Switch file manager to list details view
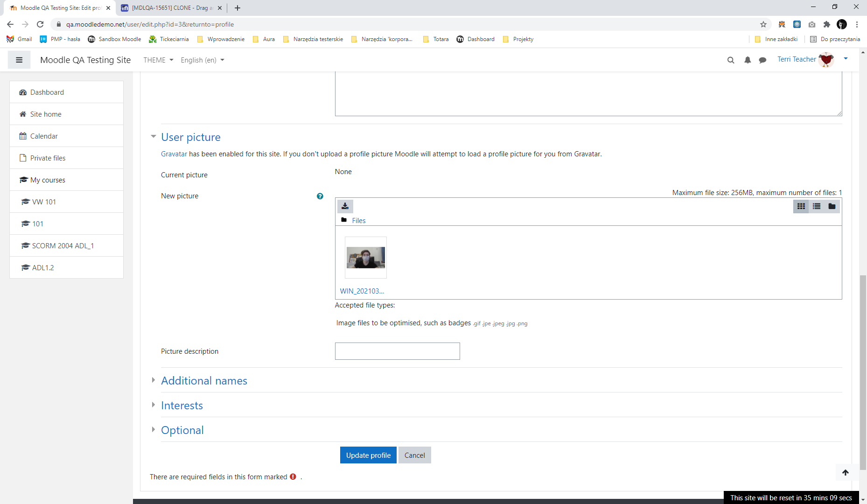Viewport: 867px width, 504px height. 817,206
